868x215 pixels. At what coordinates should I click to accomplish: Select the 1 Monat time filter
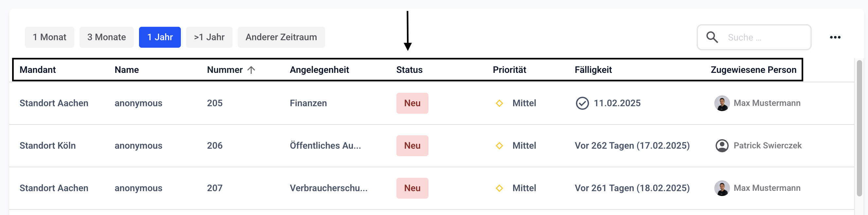click(49, 37)
